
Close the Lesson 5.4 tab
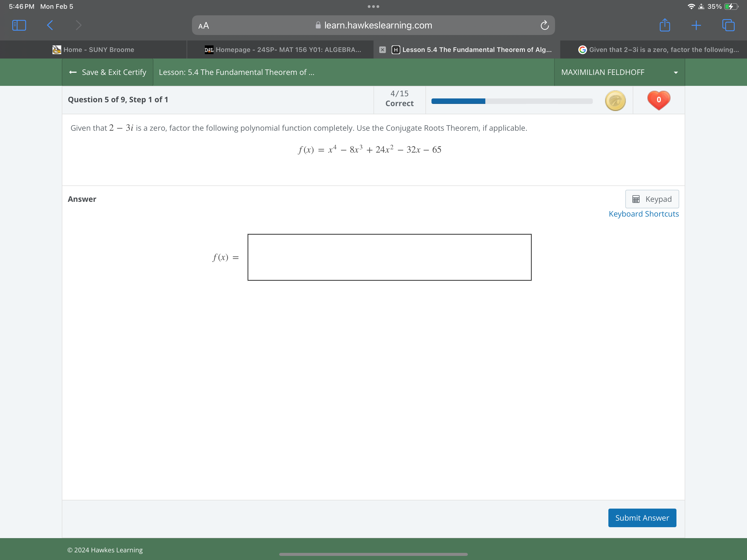[382, 50]
